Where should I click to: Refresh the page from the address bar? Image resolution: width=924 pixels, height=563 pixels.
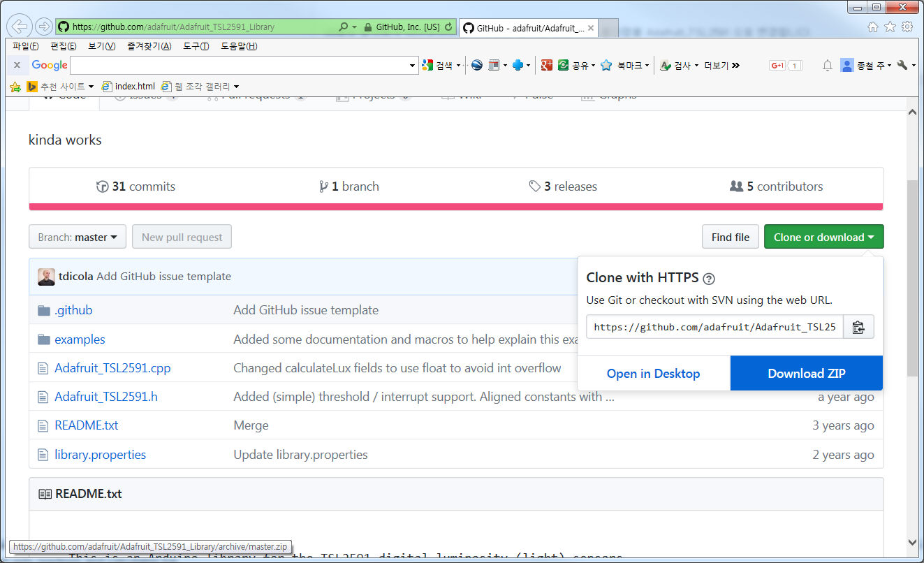pos(448,27)
